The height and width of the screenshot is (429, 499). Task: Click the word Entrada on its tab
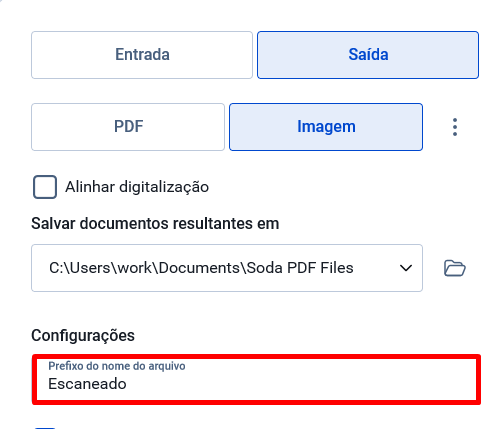click(142, 54)
